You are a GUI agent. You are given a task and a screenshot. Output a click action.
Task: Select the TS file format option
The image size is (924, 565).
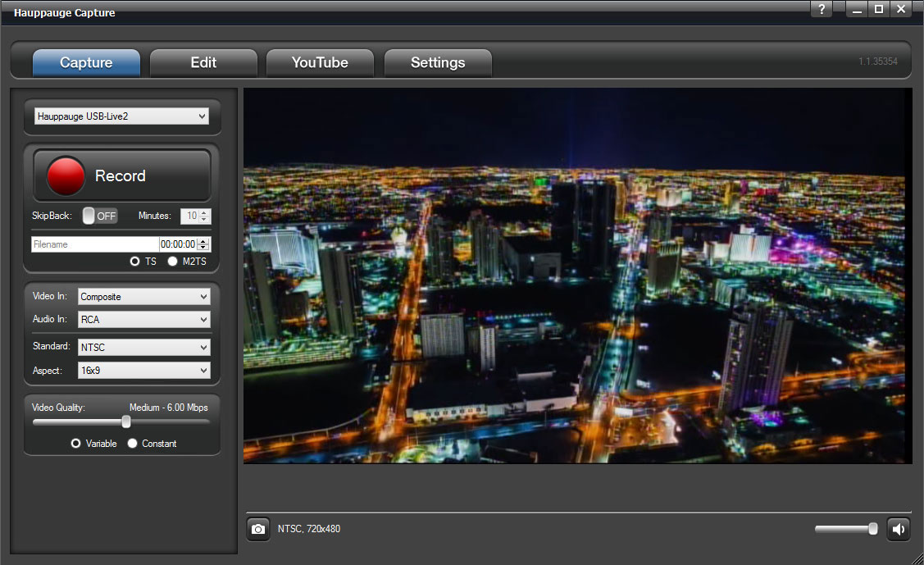tap(134, 262)
